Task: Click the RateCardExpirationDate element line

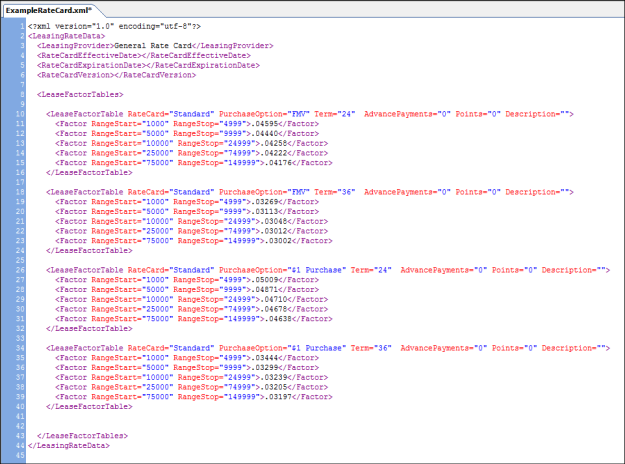Action: pyautogui.click(x=148, y=65)
